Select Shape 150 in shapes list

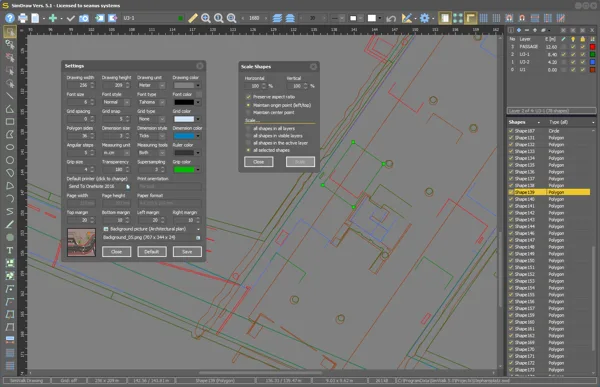[x=549, y=261]
